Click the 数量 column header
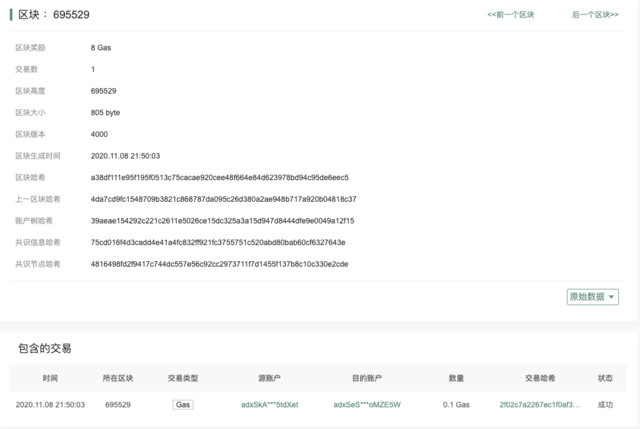Viewport: 640px width, 429px height. click(456, 378)
